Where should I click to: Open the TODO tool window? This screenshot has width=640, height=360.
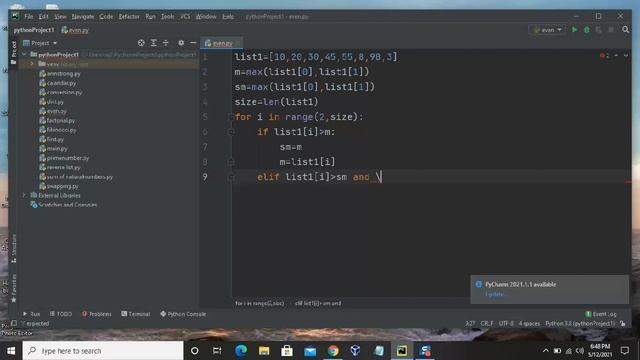(61, 314)
